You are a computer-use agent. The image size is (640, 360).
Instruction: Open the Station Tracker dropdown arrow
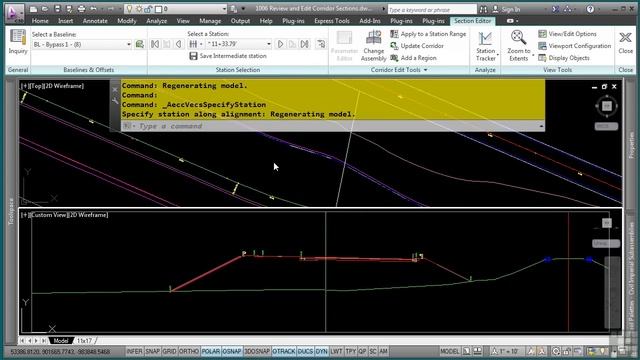click(x=498, y=55)
